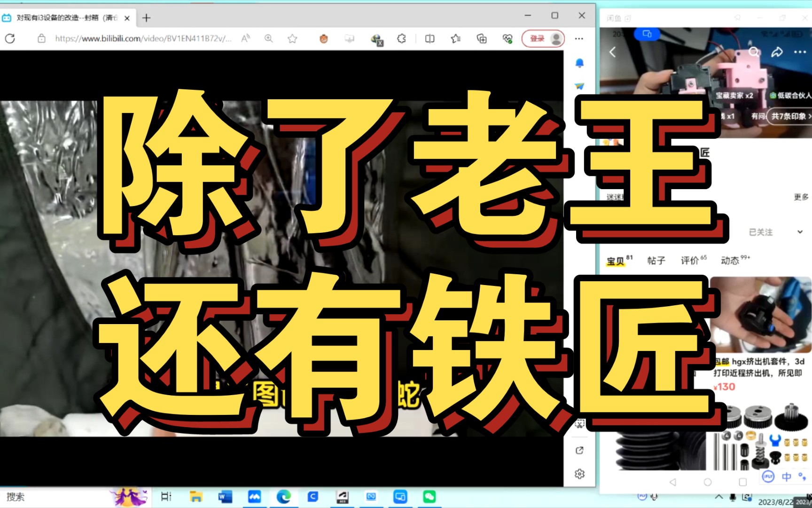Open the Collections icon in Edge
The width and height of the screenshot is (812, 508).
[x=482, y=39]
